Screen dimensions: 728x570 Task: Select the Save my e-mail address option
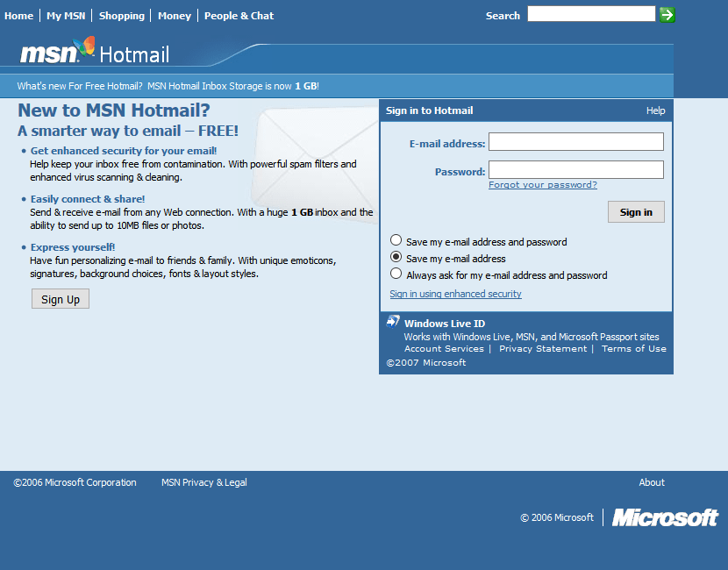coord(396,257)
